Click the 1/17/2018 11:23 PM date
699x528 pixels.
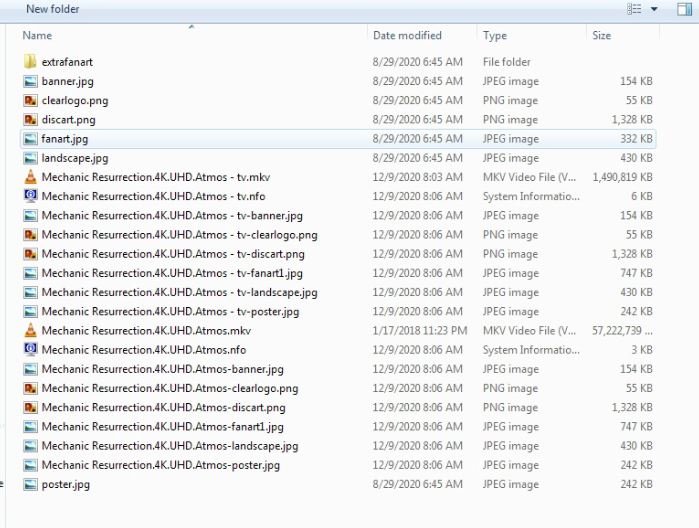(420, 330)
